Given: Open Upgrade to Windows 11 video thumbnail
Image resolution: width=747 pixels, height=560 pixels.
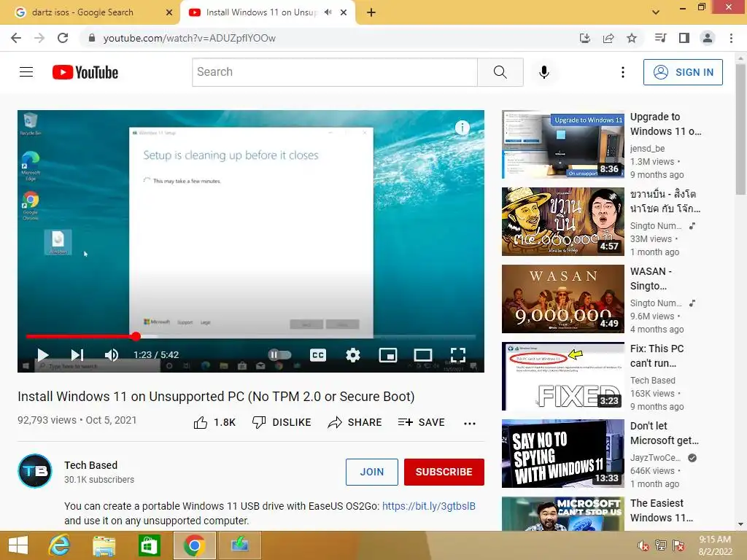Looking at the screenshot, I should point(562,144).
